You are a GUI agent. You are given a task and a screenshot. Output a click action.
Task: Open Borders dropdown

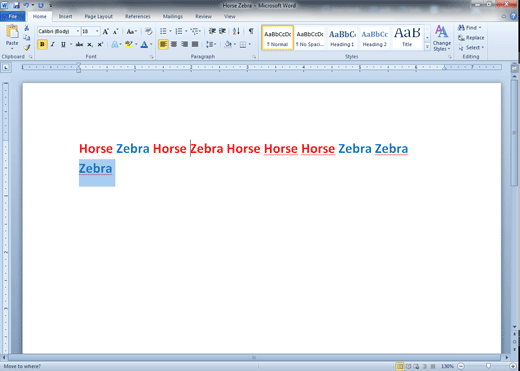pos(250,44)
